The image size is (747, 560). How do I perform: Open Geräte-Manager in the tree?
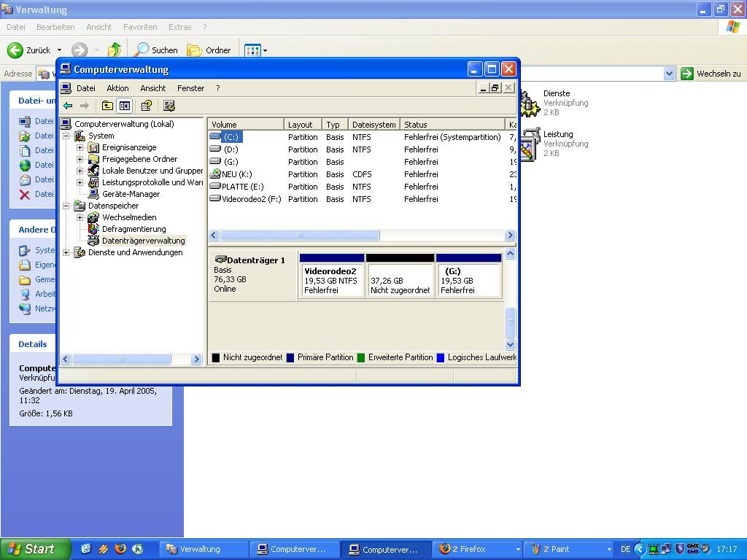(131, 194)
